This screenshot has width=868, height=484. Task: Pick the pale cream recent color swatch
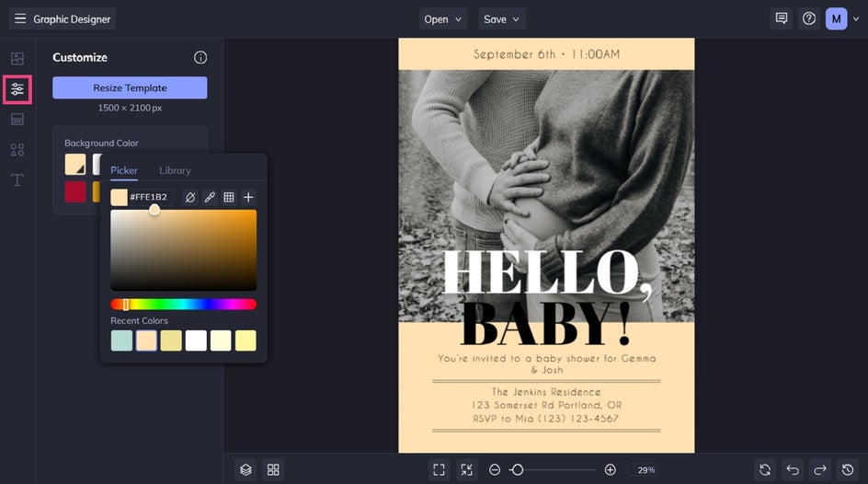[221, 340]
